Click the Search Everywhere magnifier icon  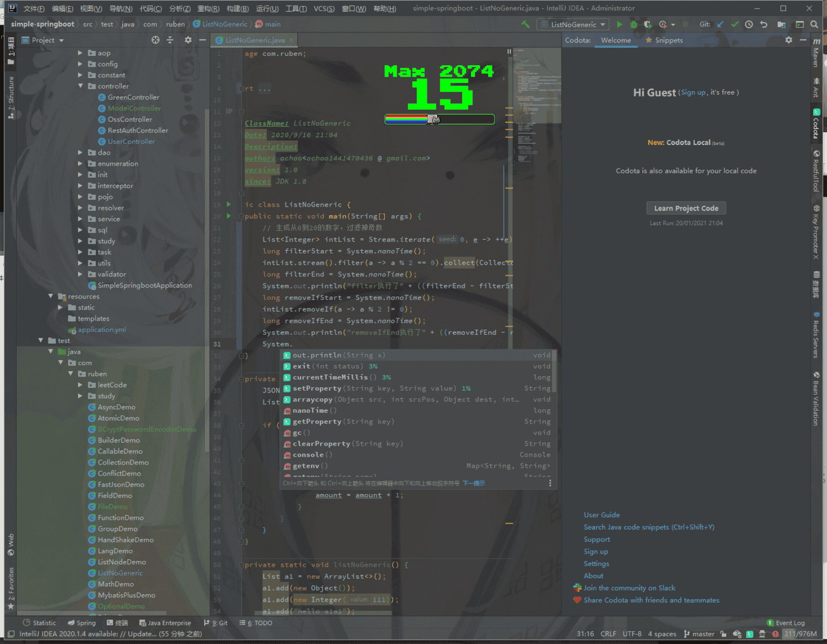(x=814, y=25)
